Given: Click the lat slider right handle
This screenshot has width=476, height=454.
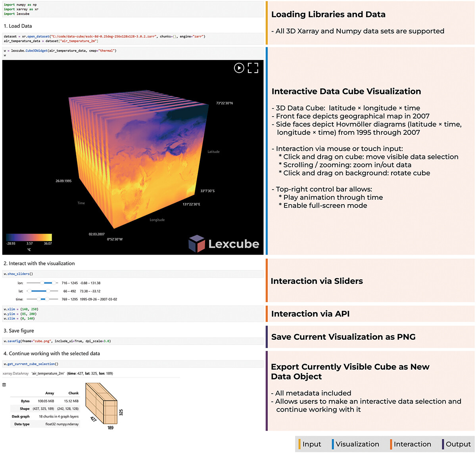Looking at the screenshot, I should point(48,291).
